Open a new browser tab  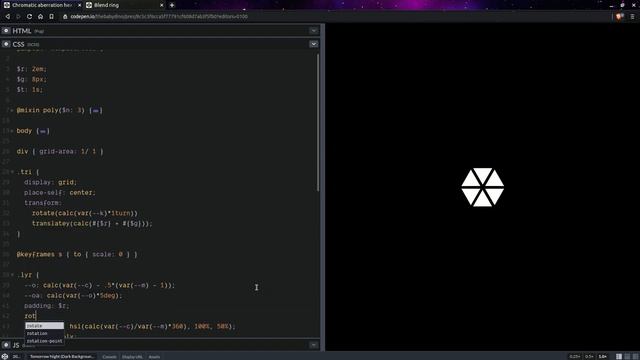point(172,5)
